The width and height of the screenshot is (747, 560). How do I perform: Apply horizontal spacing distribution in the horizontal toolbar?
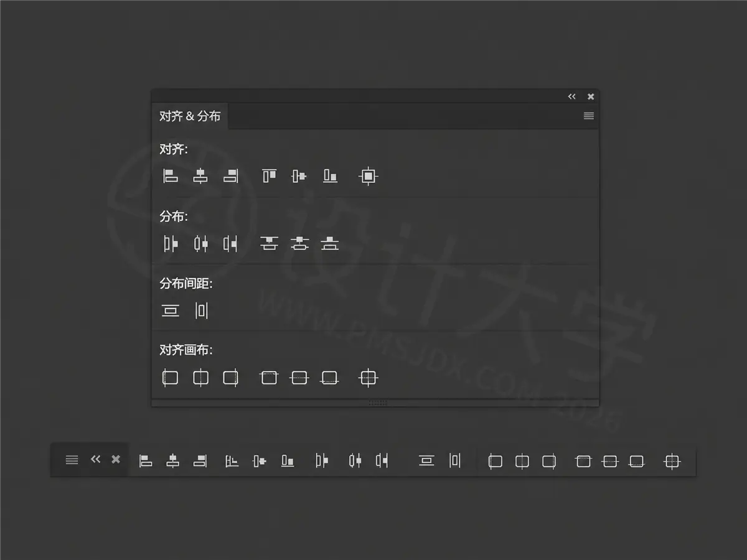click(x=455, y=461)
